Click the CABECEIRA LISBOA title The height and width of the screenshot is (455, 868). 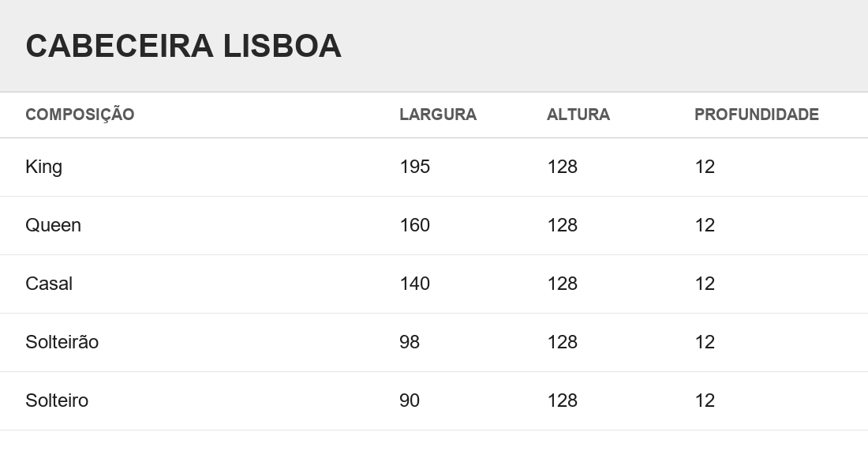click(x=183, y=46)
